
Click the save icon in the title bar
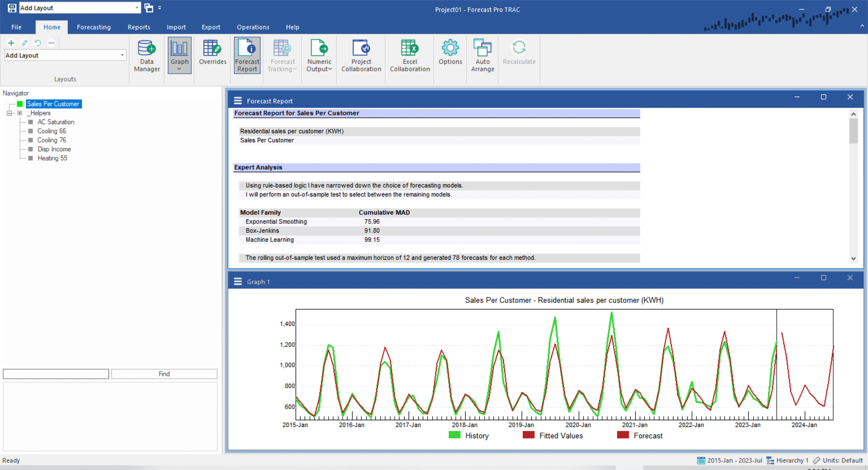(x=12, y=8)
